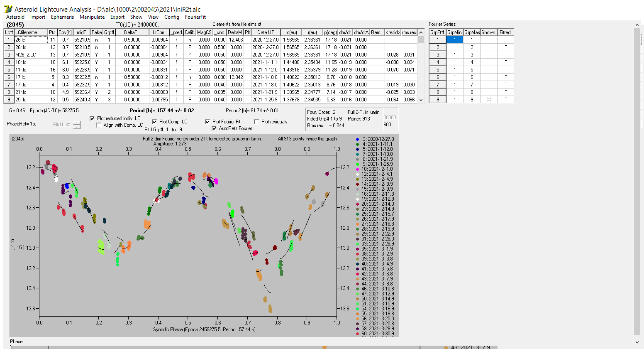Screen dimensions: 644x349
Task: Click the Synodic Phase axis title
Action: pyautogui.click(x=204, y=329)
